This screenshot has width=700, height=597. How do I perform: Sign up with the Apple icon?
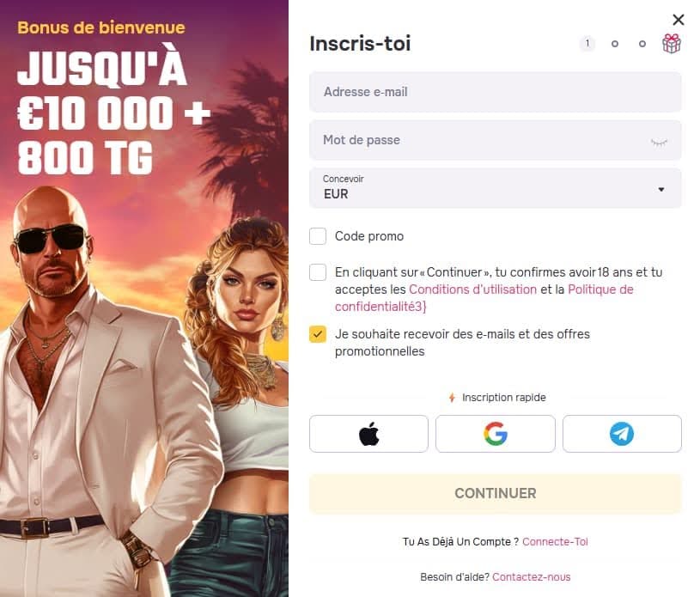tap(368, 434)
